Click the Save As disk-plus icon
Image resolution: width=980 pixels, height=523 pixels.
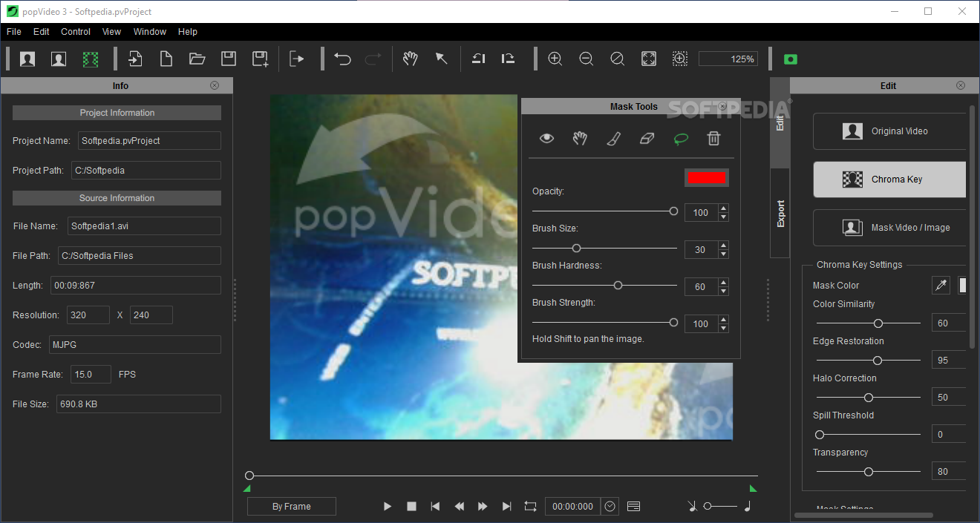(x=260, y=59)
